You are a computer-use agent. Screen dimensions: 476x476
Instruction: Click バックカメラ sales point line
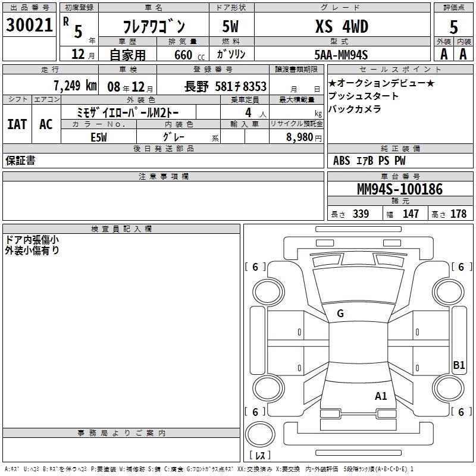(x=355, y=109)
